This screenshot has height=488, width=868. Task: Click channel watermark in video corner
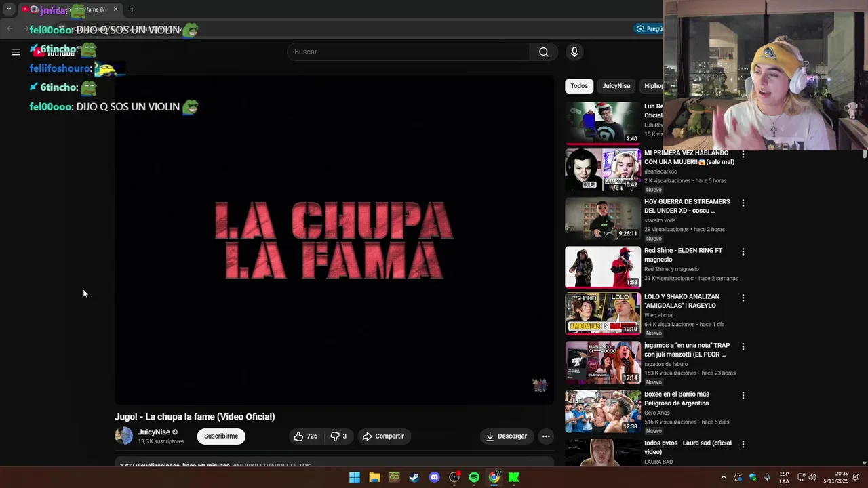tap(540, 386)
